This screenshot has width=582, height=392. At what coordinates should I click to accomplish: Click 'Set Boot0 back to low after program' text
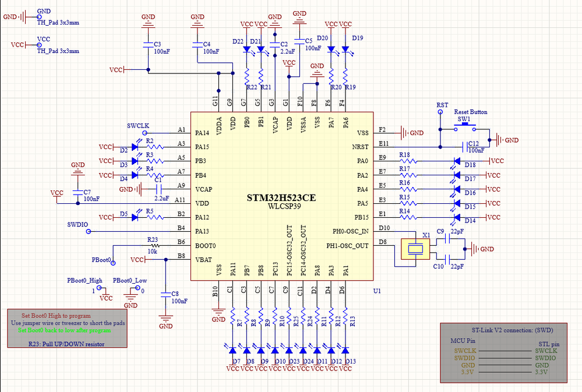(x=65, y=330)
